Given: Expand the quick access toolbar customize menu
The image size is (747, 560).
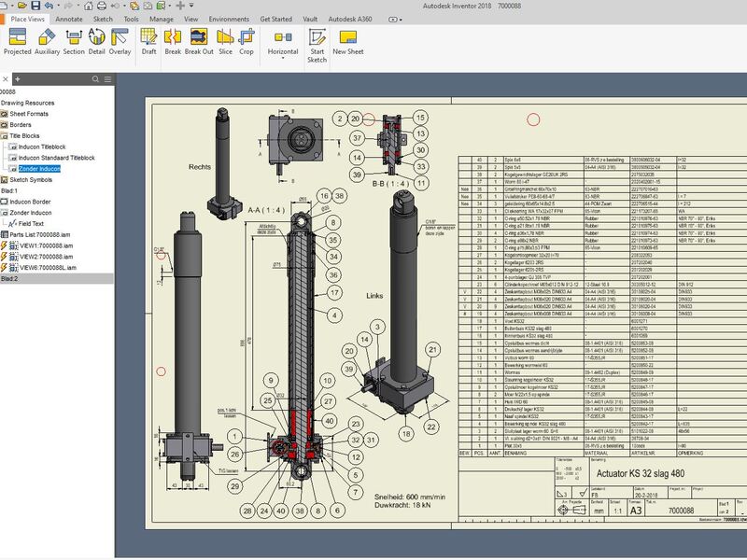Looking at the screenshot, I should point(191,6).
